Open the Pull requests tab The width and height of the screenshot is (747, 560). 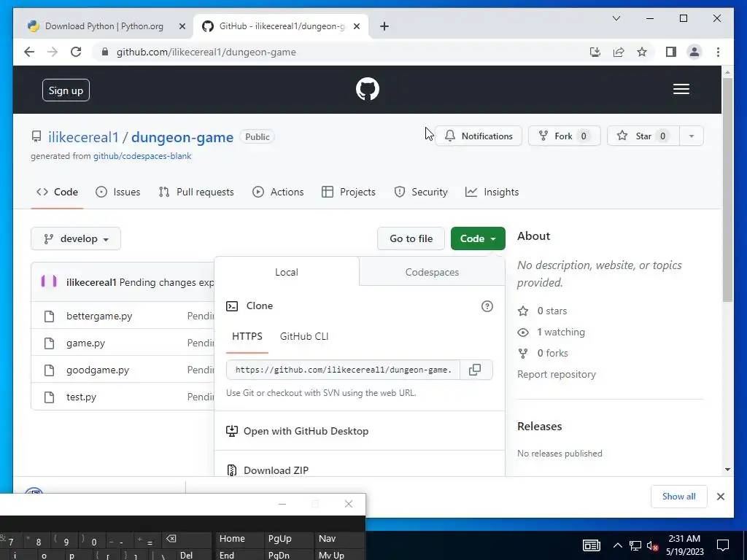tap(196, 192)
